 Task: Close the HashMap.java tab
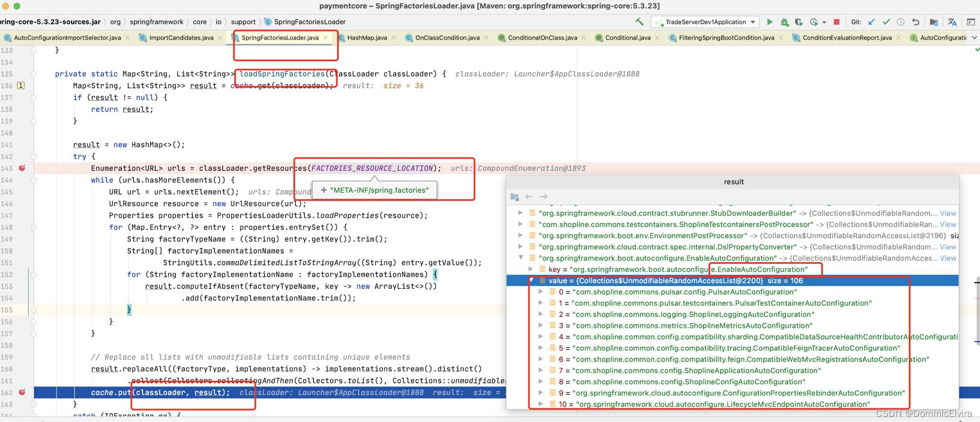point(394,38)
